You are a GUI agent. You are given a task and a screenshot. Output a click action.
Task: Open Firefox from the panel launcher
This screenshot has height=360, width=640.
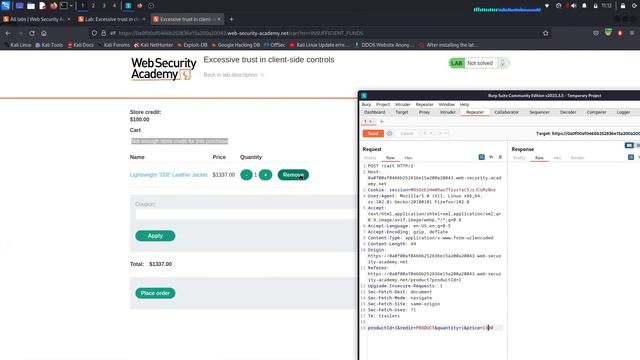pos(53,6)
